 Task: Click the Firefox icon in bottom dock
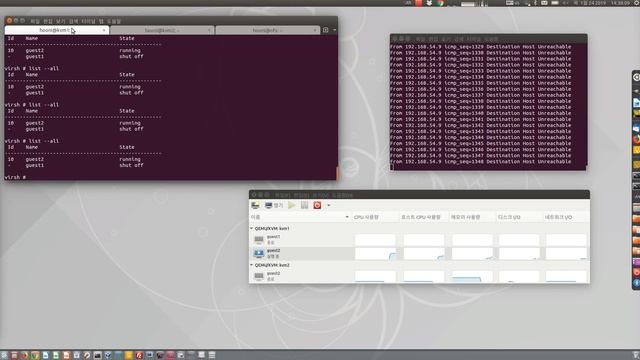point(24,355)
